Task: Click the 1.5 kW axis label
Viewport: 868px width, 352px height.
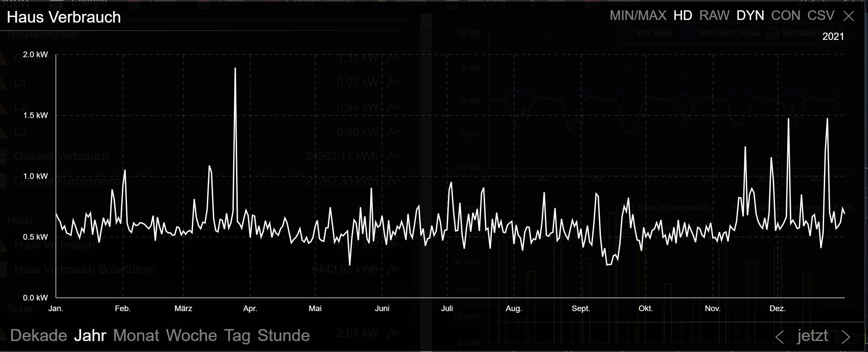Action: point(35,115)
